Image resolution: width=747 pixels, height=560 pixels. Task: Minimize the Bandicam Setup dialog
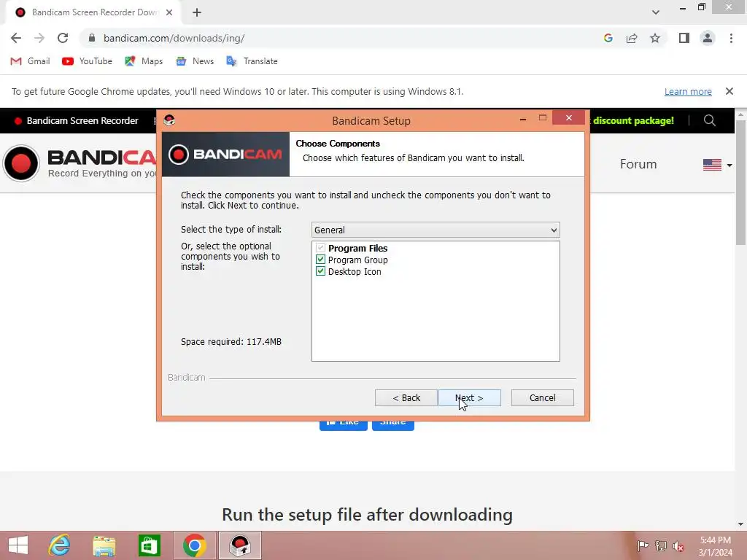point(523,118)
